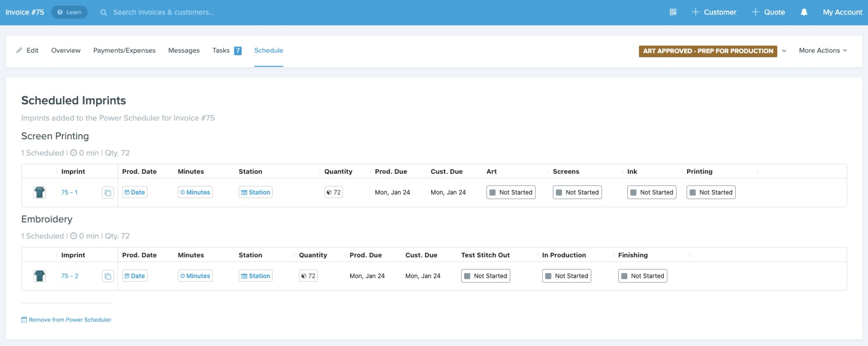This screenshot has width=868, height=346.
Task: Open the Edit tab
Action: tap(27, 50)
